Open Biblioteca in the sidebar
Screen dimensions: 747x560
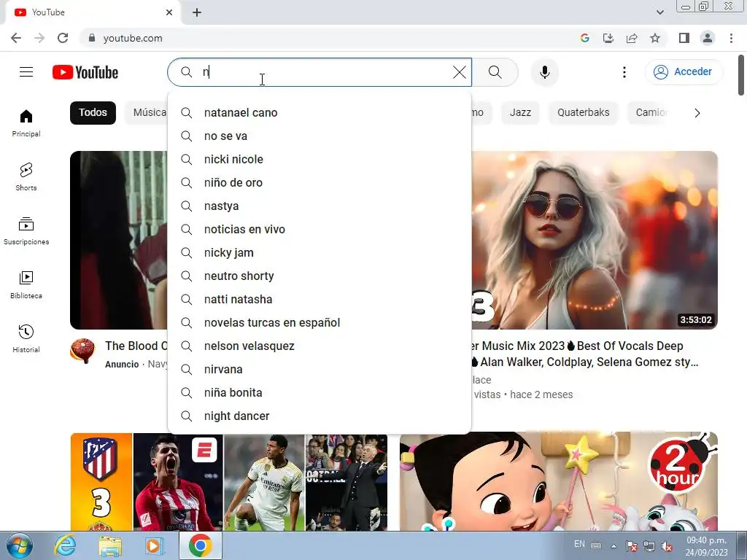point(26,285)
